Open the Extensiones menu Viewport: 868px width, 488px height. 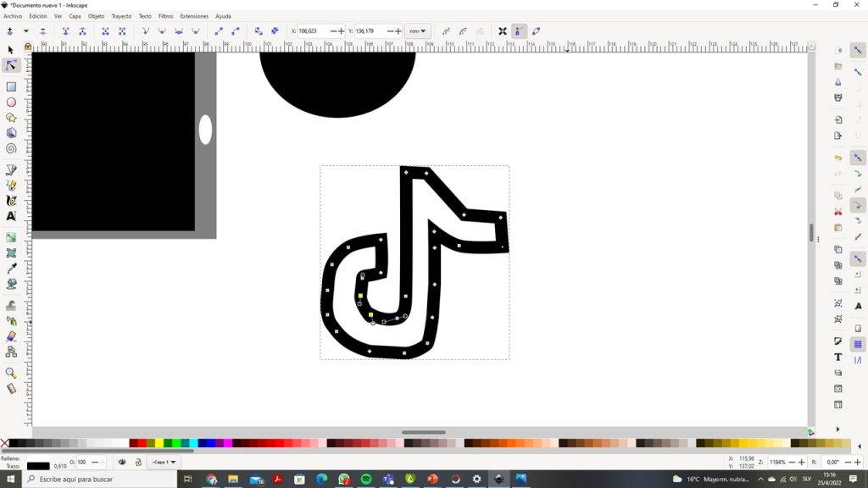coord(194,16)
